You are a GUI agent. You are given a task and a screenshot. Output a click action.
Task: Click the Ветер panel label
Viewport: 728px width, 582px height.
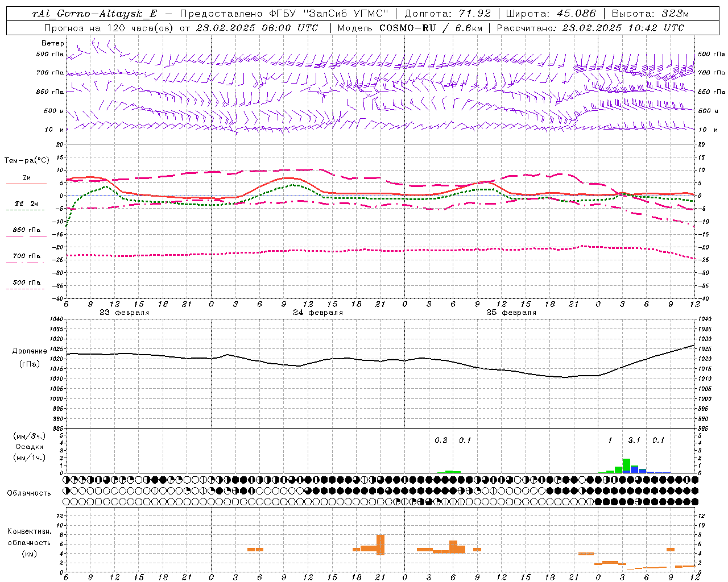(x=53, y=43)
